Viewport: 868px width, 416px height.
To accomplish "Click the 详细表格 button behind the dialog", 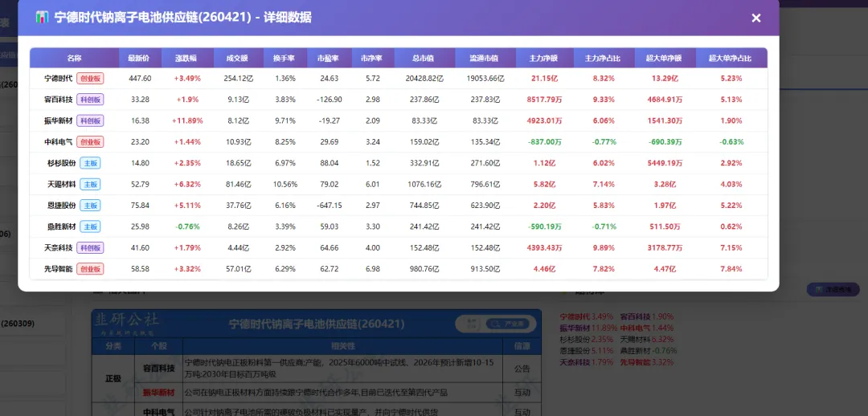I will pos(833,289).
